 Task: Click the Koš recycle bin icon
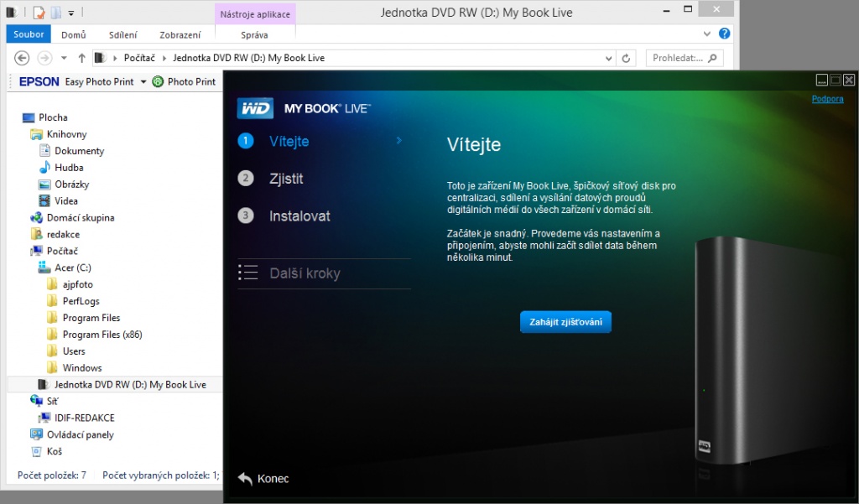[x=36, y=451]
